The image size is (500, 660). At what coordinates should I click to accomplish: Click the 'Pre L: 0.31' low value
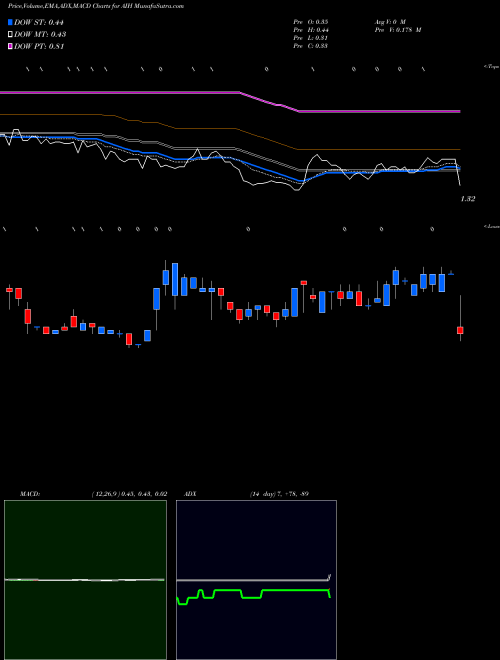(x=311, y=38)
